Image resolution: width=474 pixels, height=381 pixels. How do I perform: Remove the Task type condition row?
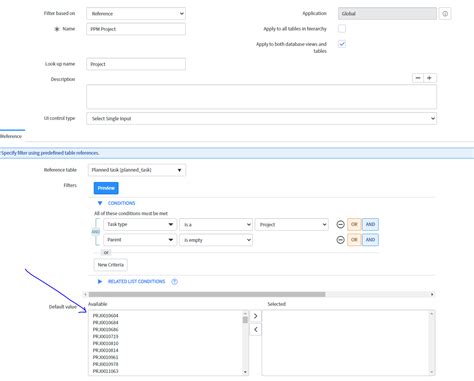tap(340, 224)
